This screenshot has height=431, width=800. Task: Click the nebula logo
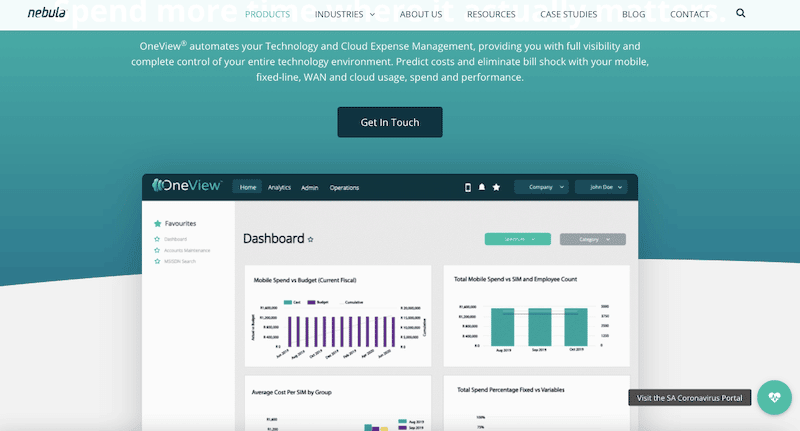click(x=46, y=13)
